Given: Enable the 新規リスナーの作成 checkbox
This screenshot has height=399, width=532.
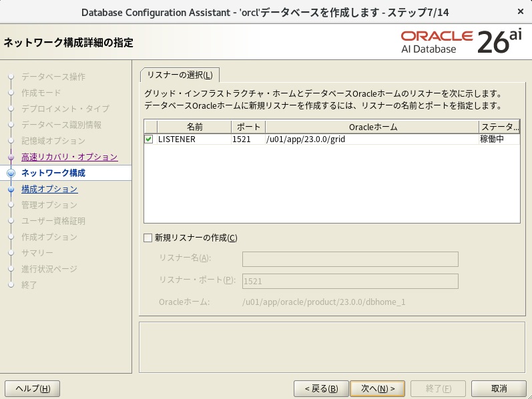Looking at the screenshot, I should click(x=148, y=238).
